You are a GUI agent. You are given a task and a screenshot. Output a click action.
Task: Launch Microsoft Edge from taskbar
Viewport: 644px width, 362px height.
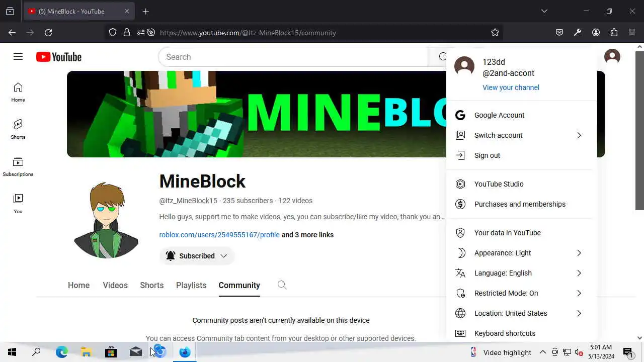[x=61, y=352]
